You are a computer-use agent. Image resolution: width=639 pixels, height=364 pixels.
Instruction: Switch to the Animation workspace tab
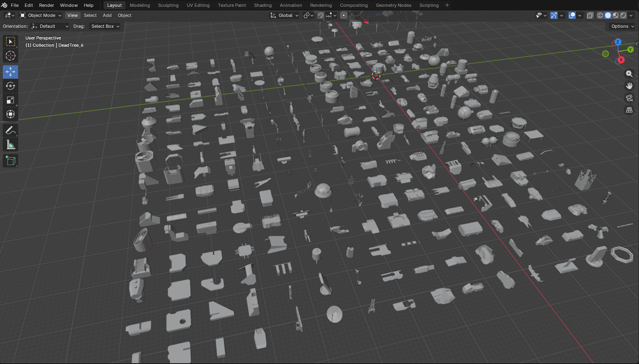click(291, 5)
